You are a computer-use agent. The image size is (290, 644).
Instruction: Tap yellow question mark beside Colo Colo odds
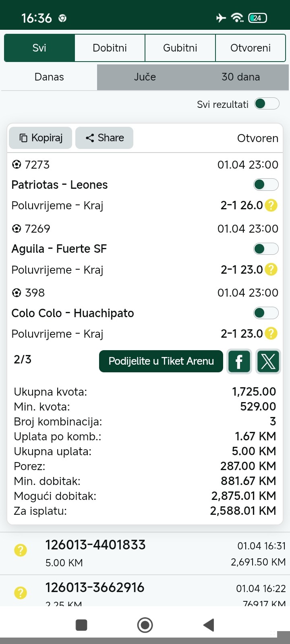[x=271, y=333]
